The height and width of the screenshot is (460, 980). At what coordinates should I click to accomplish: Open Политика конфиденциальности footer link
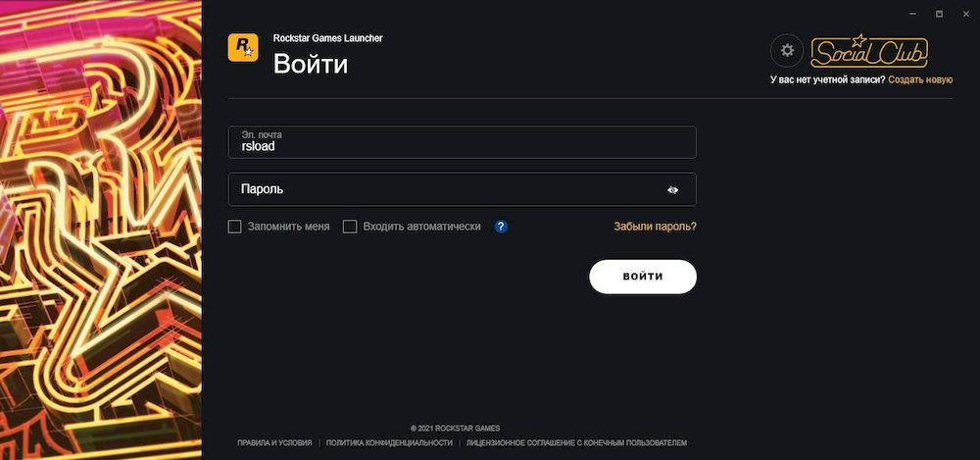pos(389,443)
